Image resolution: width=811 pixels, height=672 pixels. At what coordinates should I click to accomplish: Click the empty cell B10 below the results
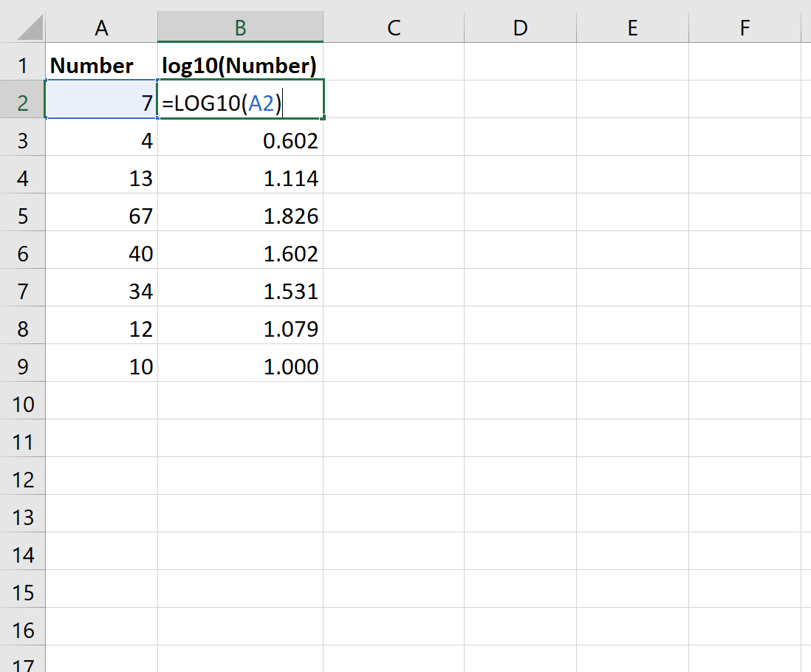coord(242,403)
